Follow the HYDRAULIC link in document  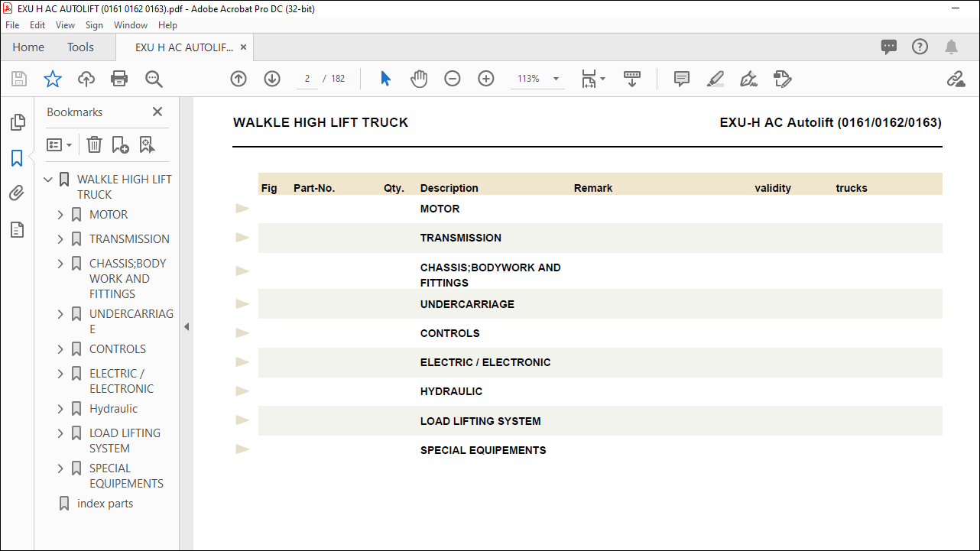(451, 391)
